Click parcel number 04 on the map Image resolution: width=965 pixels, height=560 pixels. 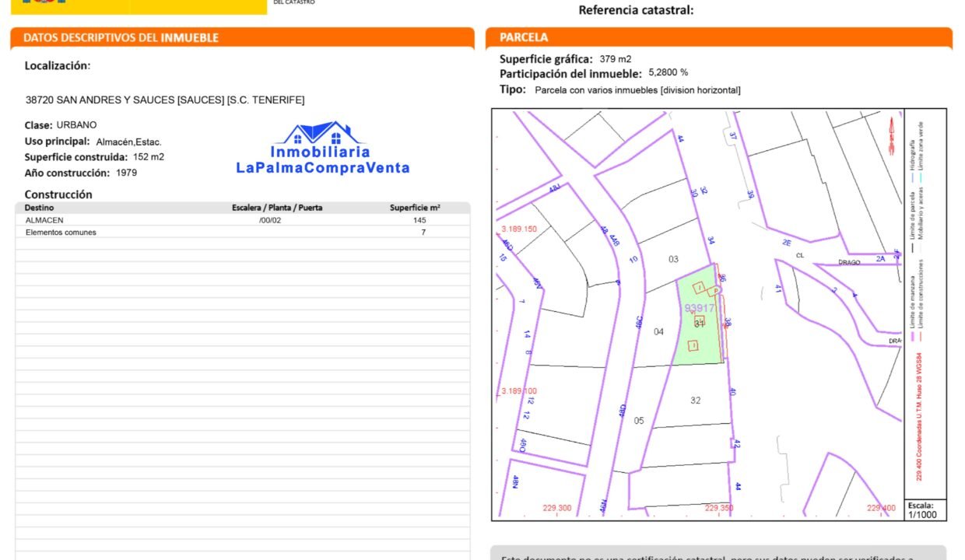click(659, 331)
